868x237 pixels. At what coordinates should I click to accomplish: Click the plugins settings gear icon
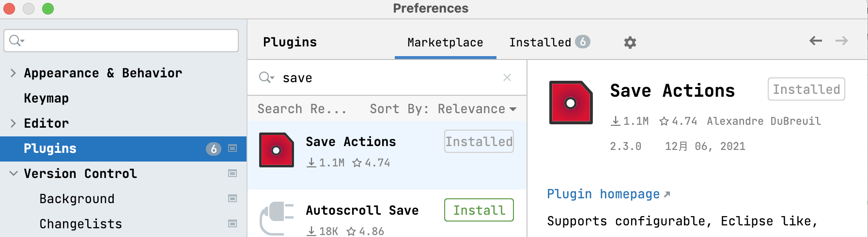(630, 43)
